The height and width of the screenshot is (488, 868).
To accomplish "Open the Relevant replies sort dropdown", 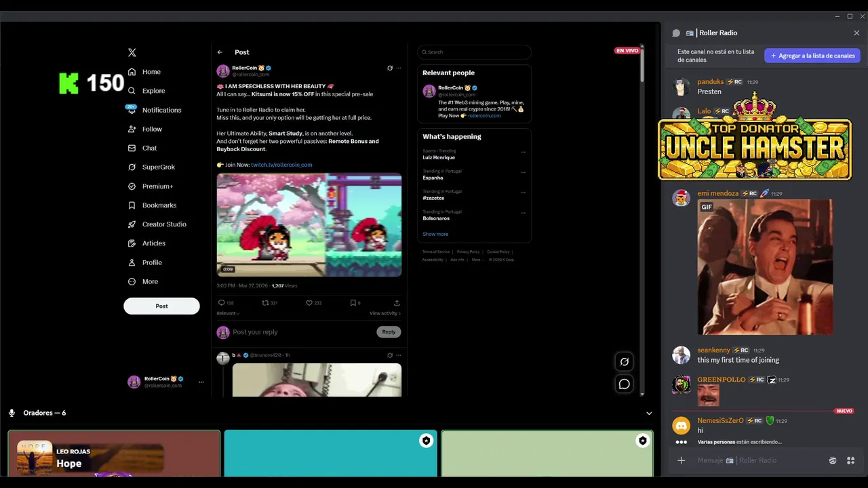I will pyautogui.click(x=228, y=313).
